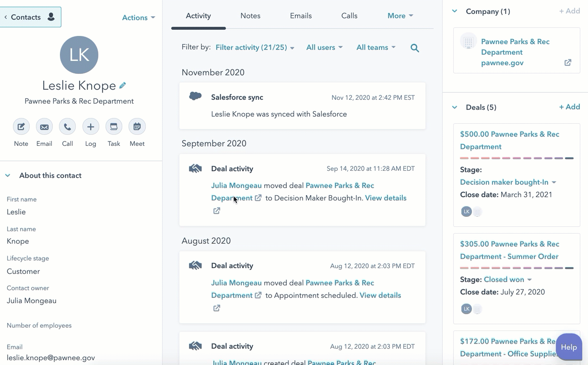This screenshot has width=588, height=365.
Task: Open the All teams dropdown
Action: pos(376,47)
